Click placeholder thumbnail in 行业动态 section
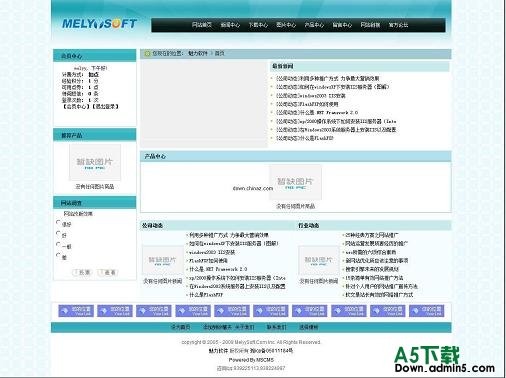The height and width of the screenshot is (378, 506). pyautogui.click(x=318, y=261)
